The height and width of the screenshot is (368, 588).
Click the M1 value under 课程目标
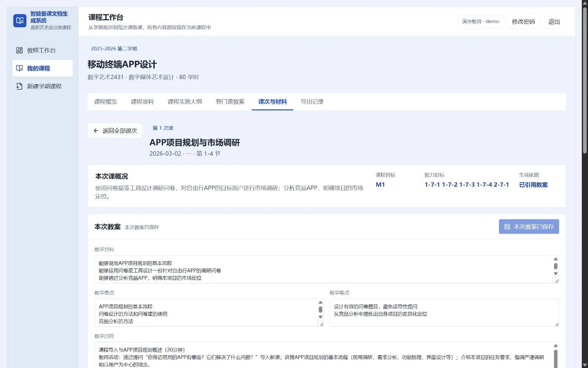click(380, 185)
